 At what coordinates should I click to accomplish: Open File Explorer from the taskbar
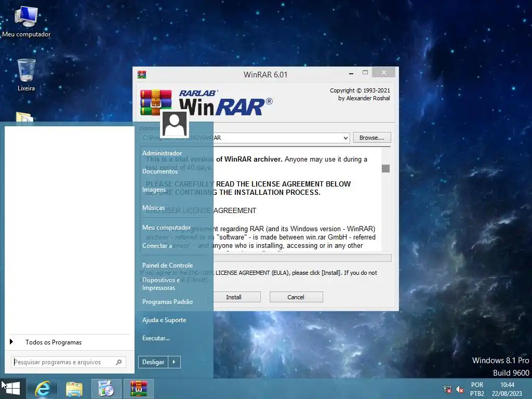point(74,389)
